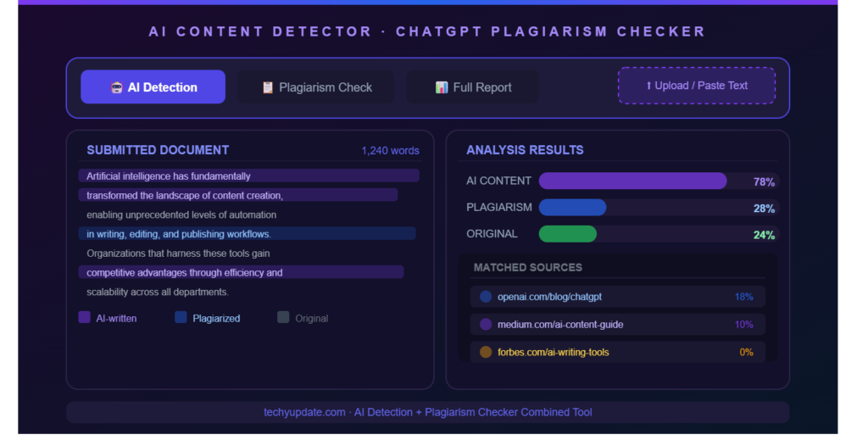Click the 1,240 words count
868x446 pixels.
pos(390,151)
